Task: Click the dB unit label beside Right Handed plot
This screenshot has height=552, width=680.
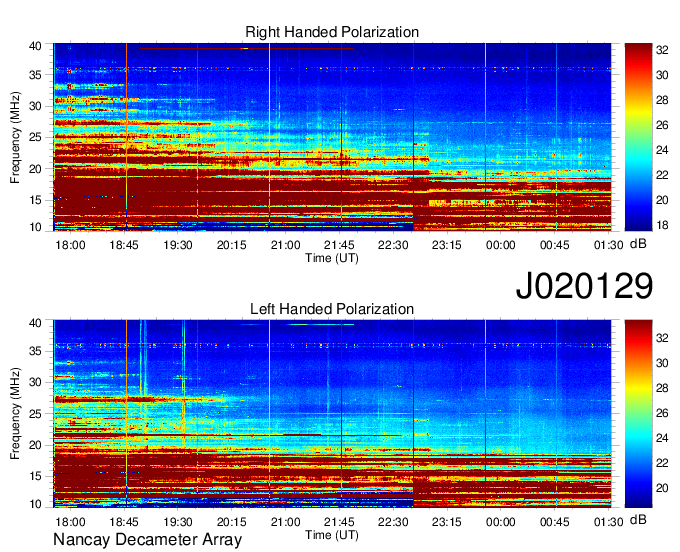Action: 638,244
